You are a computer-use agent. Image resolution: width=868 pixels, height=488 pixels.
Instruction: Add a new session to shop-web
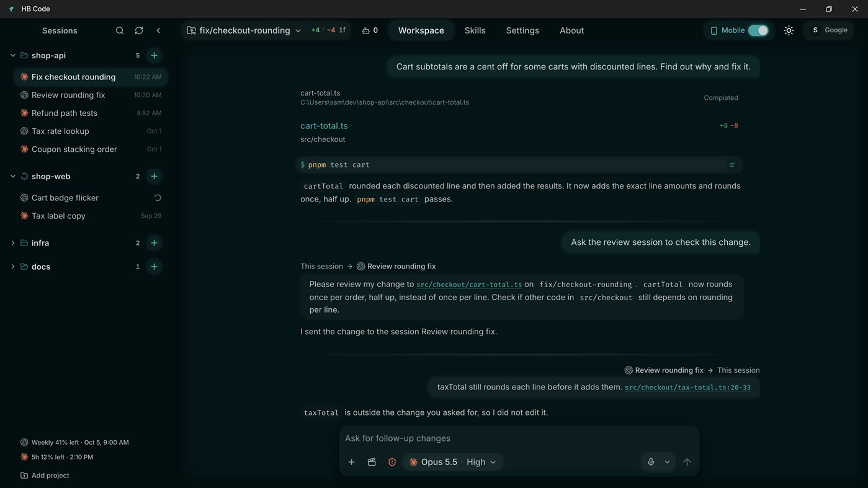click(x=154, y=176)
